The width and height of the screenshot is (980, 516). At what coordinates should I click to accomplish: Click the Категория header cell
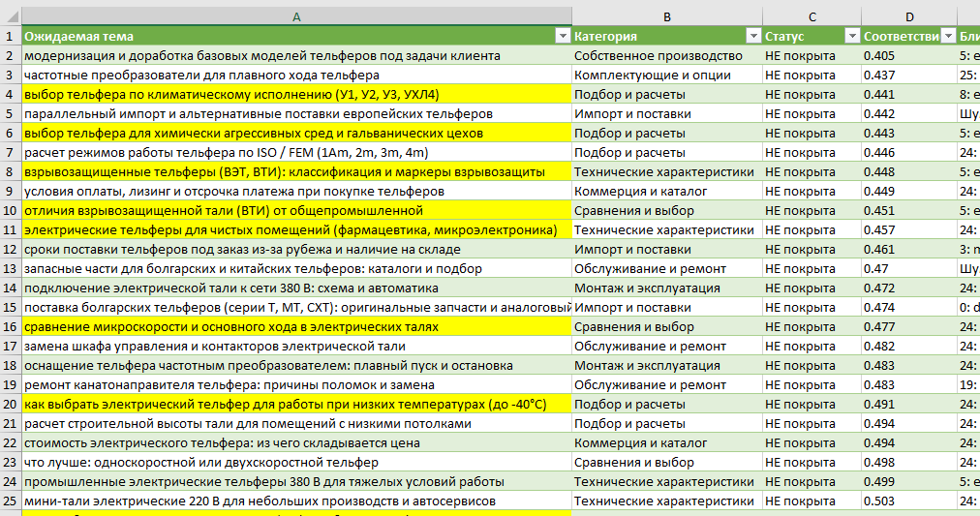tap(667, 36)
